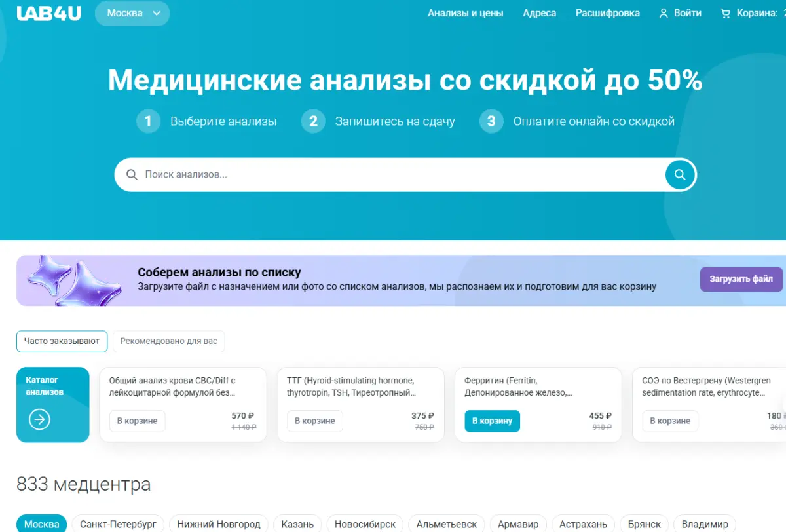Add Ферритин to cart with В корзину
786x532 pixels.
coord(492,421)
